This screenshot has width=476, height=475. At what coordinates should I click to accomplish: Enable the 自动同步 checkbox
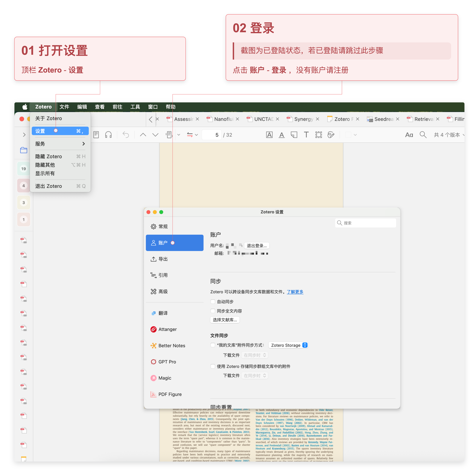(213, 302)
